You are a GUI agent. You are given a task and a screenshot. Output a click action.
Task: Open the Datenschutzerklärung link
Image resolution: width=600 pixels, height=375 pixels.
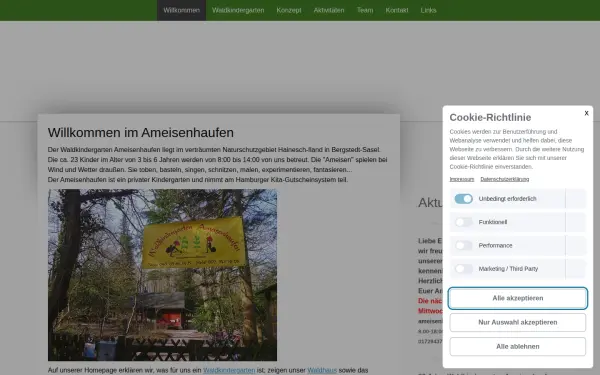pyautogui.click(x=505, y=179)
